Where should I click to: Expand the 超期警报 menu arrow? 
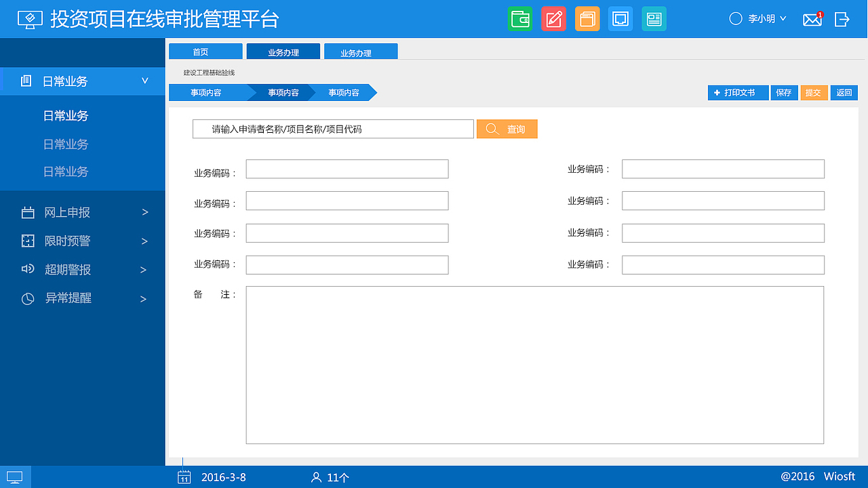[144, 270]
